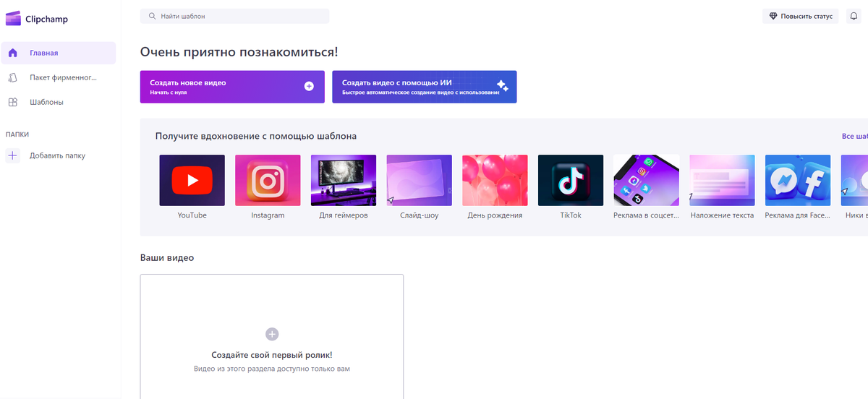Open the Реклама в соцсетях template thumbnail

coord(647,181)
